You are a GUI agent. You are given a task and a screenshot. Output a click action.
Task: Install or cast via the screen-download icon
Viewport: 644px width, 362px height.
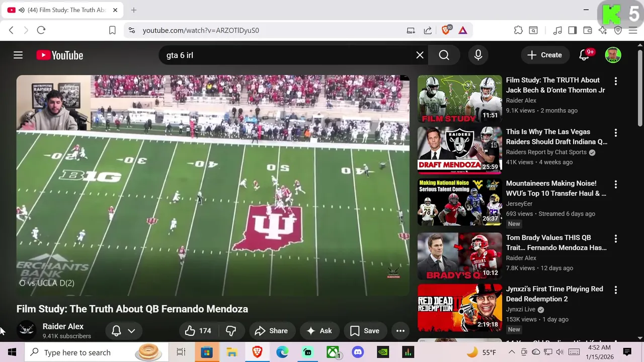[411, 30]
